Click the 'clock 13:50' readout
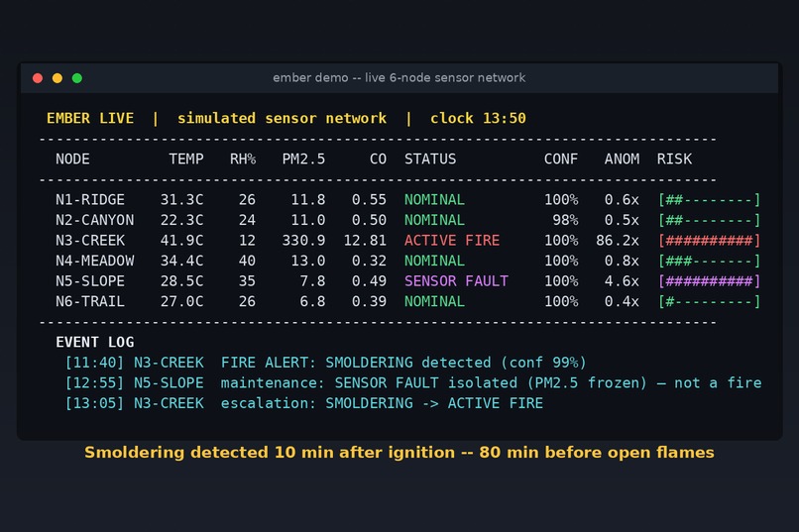Screen dimensions: 799x532 478,118
